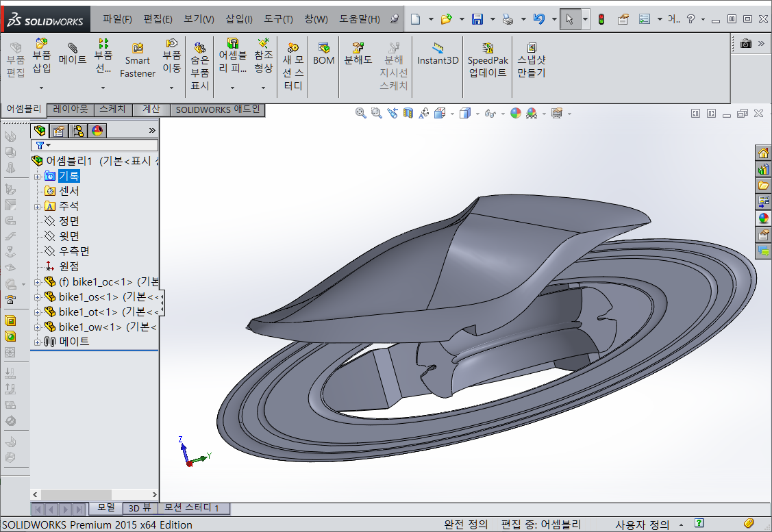Viewport: 772px width, 532px height.
Task: Click the camera screen capture icon
Action: (746, 44)
